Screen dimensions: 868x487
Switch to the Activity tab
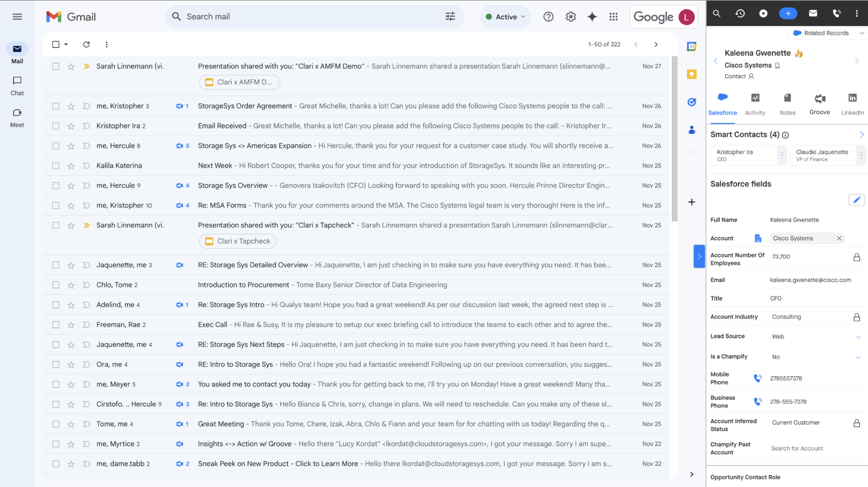point(755,104)
